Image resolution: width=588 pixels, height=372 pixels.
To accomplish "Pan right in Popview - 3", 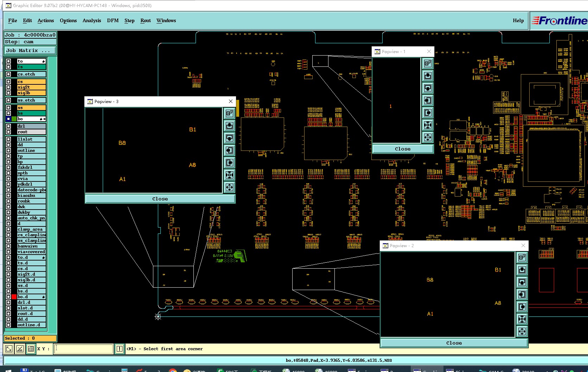I will coord(229,162).
